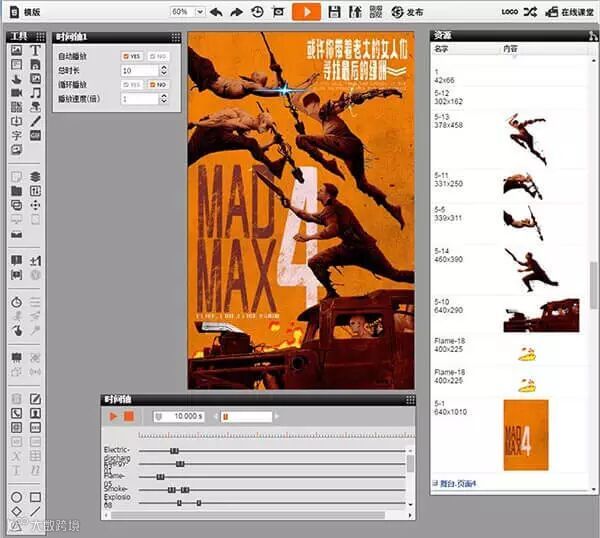Select the straight line shape tool

point(35,511)
